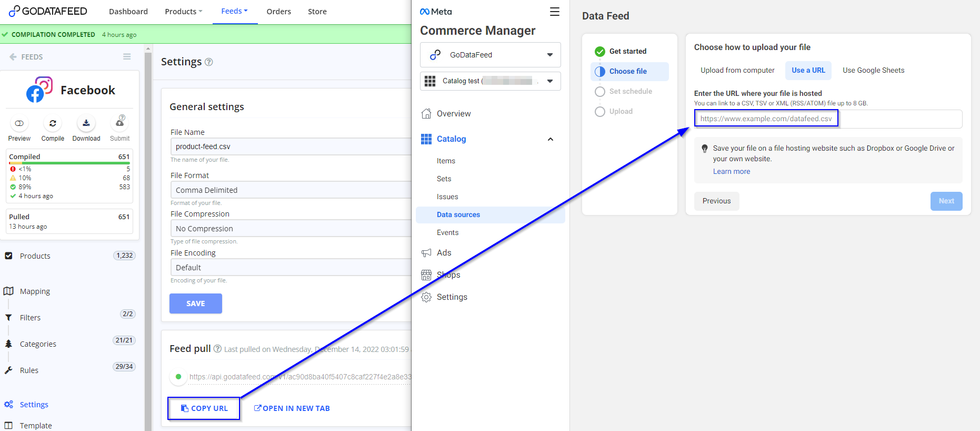The image size is (980, 431).
Task: Click the Download feed icon
Action: (x=86, y=123)
